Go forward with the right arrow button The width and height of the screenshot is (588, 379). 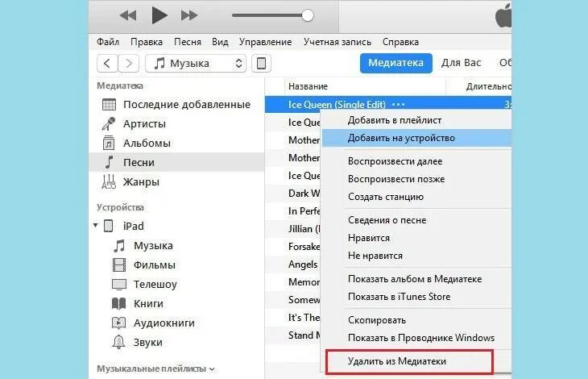[x=129, y=63]
